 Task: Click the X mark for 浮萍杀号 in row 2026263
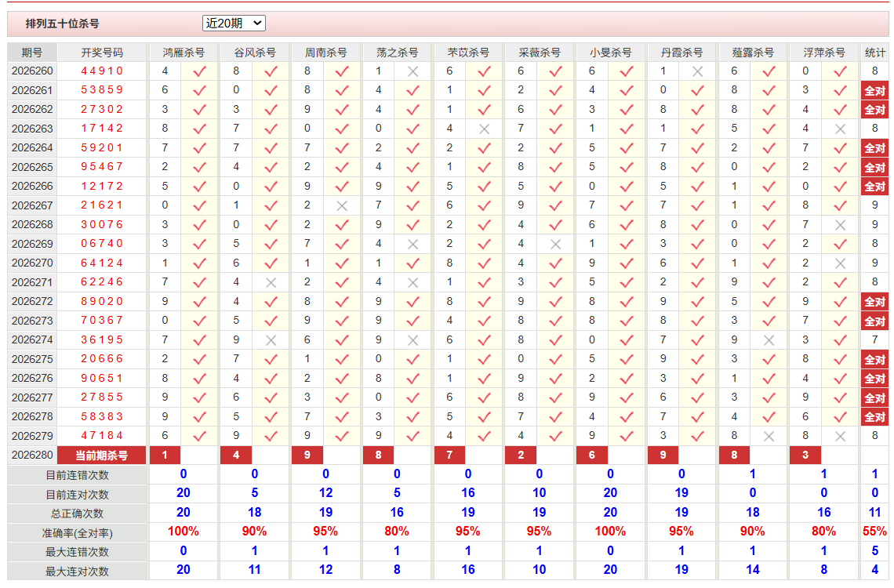click(x=840, y=129)
